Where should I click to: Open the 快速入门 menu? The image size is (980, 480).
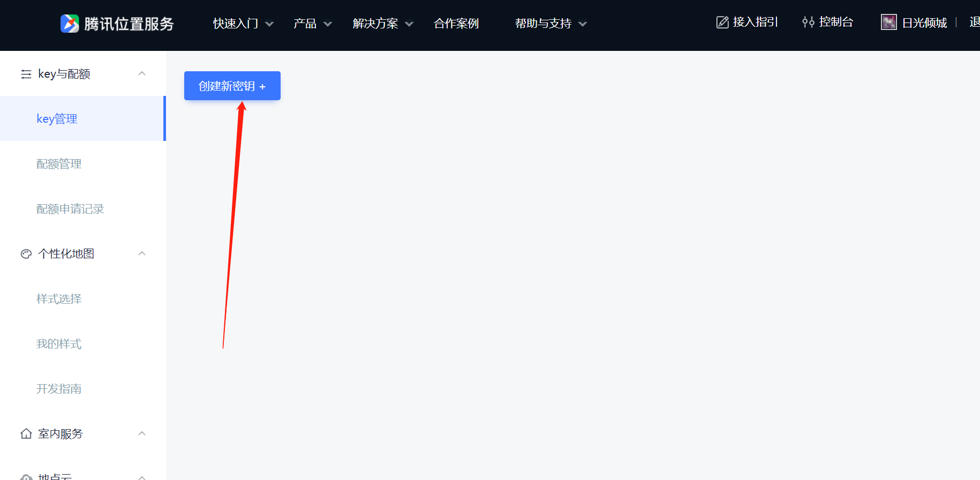coord(236,24)
